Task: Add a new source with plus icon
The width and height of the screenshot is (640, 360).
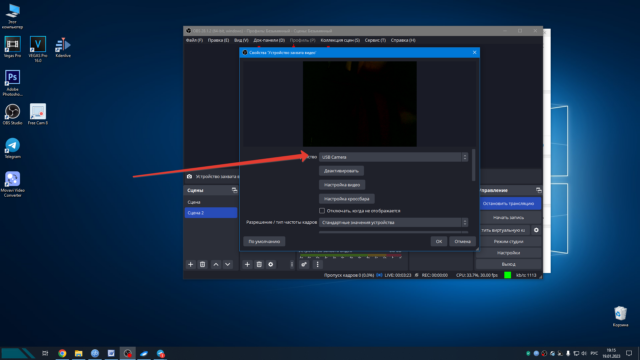Action: (x=247, y=264)
